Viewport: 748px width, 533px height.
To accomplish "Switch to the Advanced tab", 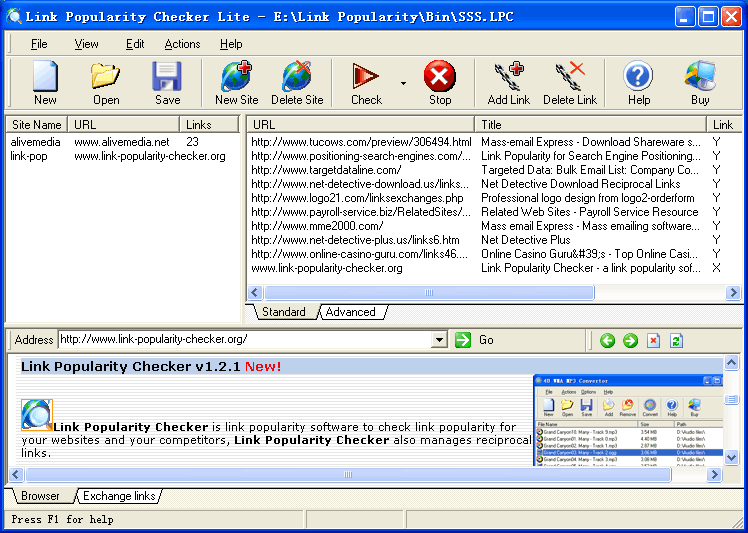I will tap(351, 312).
